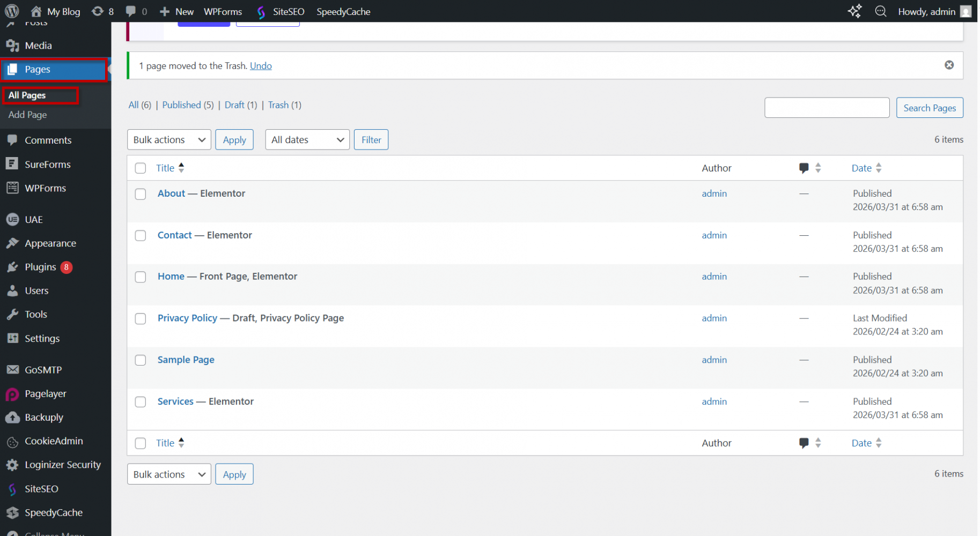Focus the search pages text field
The width and height of the screenshot is (980, 536).
[x=827, y=108]
